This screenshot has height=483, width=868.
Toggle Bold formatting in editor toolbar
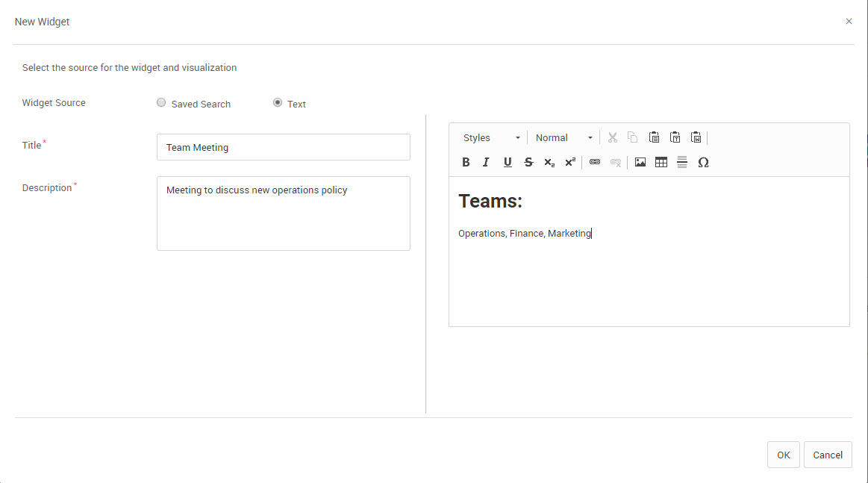point(466,162)
